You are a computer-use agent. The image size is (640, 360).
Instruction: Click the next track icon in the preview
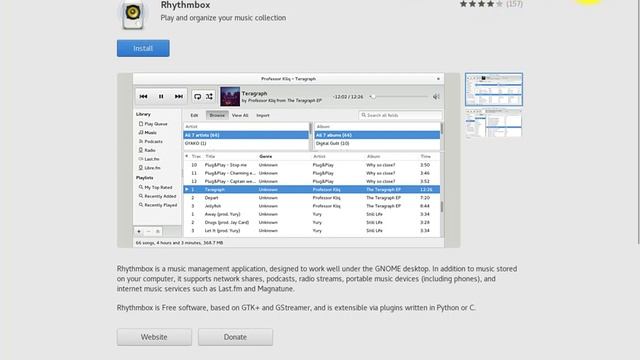coord(178,96)
